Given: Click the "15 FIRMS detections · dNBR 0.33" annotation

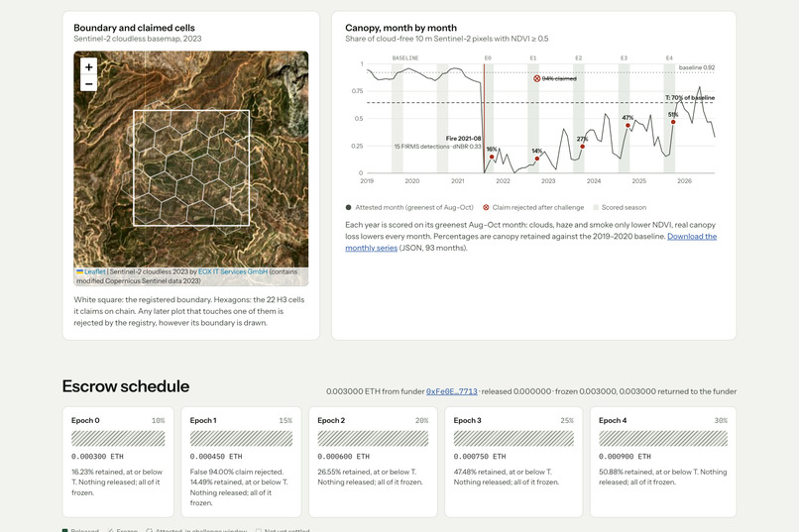Looking at the screenshot, I should click(x=437, y=147).
